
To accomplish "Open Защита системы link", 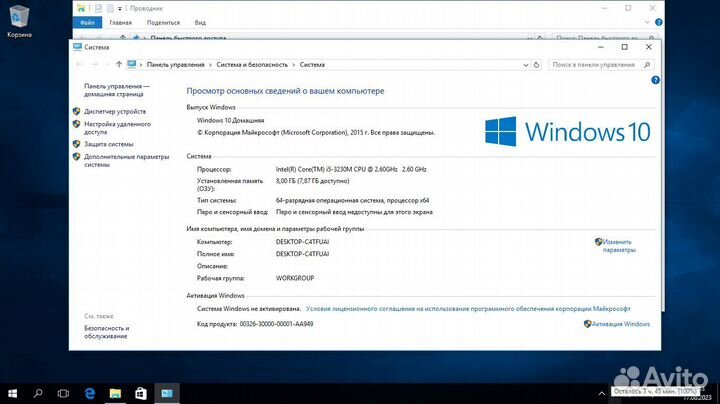I will pyautogui.click(x=108, y=144).
